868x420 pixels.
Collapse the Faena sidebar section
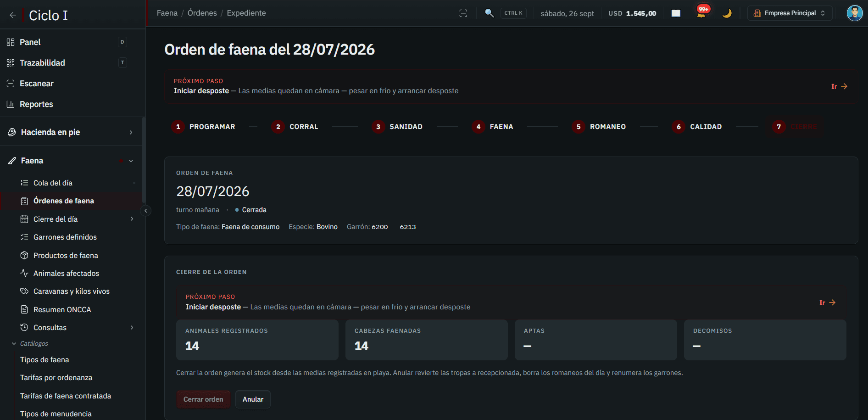[71, 161]
